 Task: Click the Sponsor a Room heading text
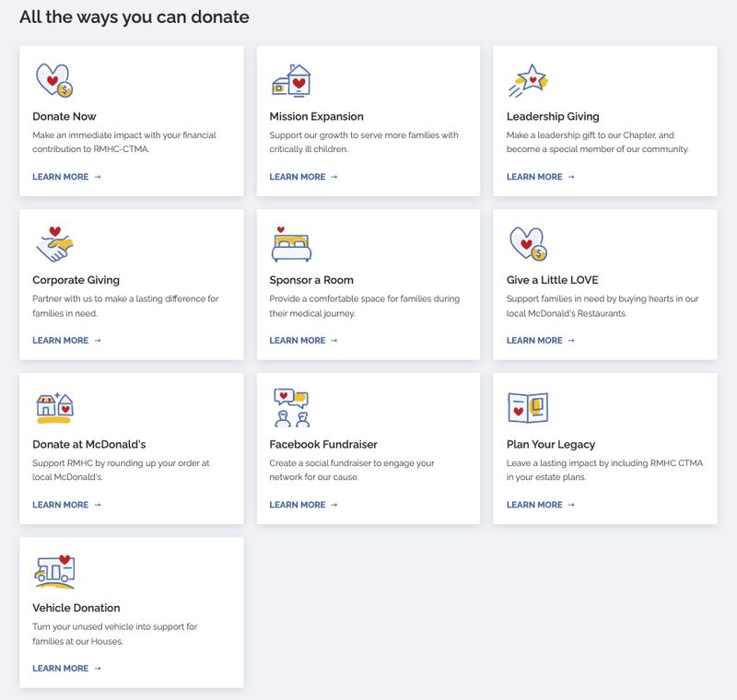point(311,279)
